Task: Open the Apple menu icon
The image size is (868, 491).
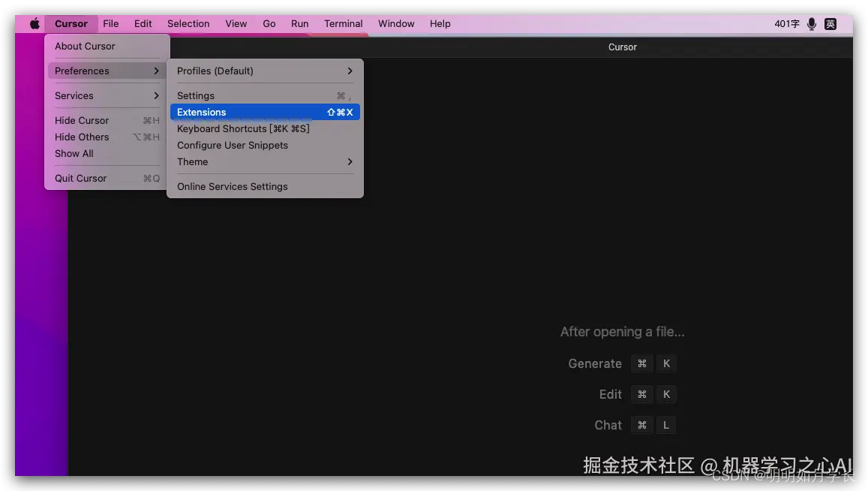Action: (35, 24)
